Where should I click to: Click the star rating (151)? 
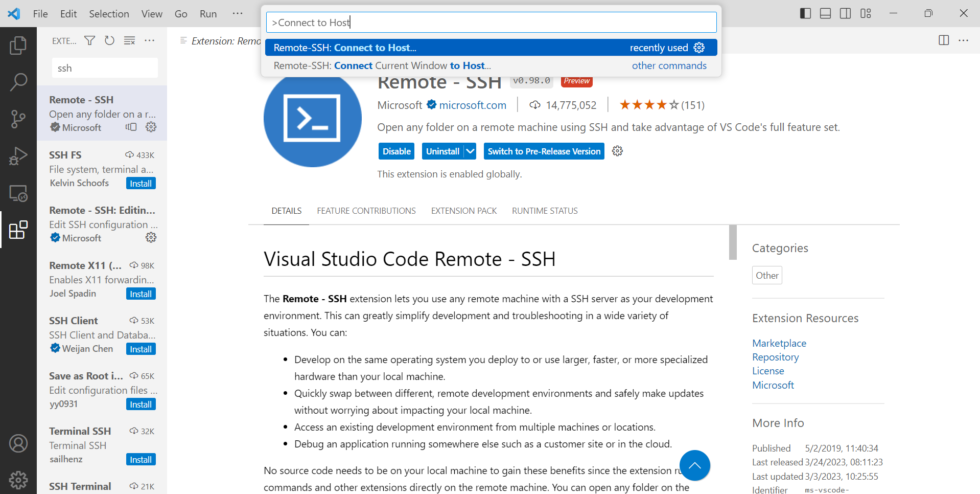coord(662,105)
